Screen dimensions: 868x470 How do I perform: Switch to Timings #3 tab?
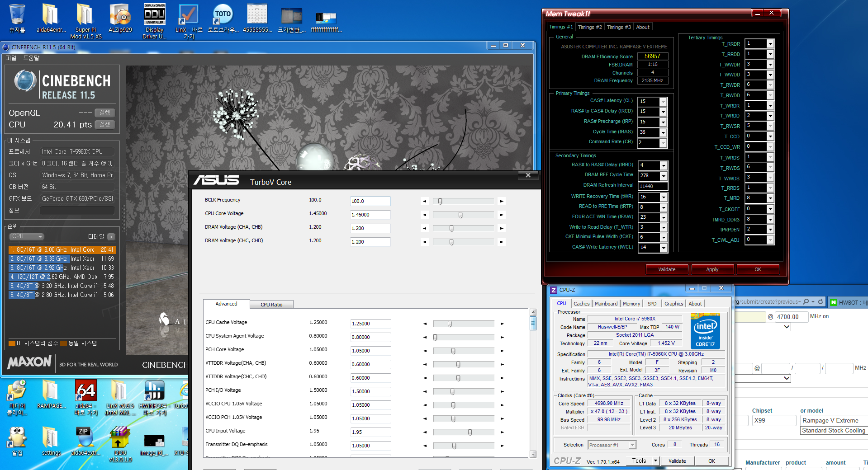(619, 27)
